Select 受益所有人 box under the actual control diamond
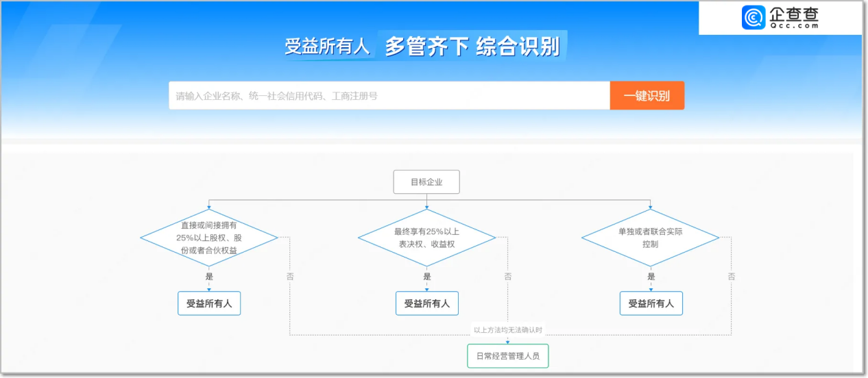This screenshot has width=868, height=378. click(651, 303)
